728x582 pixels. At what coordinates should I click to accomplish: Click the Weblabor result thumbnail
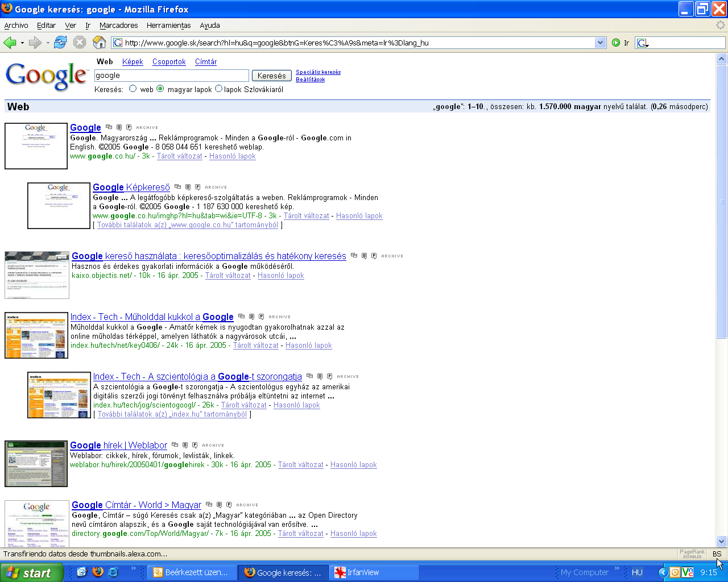(x=36, y=464)
